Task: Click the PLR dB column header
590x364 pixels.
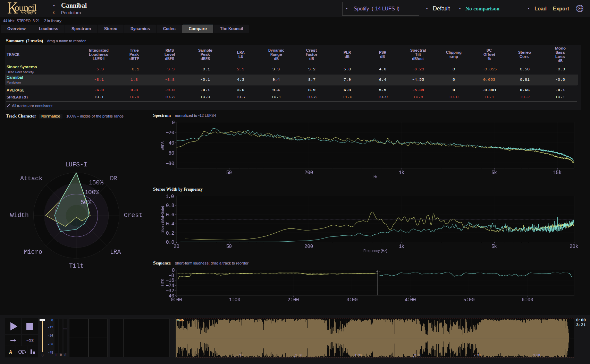Action: click(x=347, y=54)
